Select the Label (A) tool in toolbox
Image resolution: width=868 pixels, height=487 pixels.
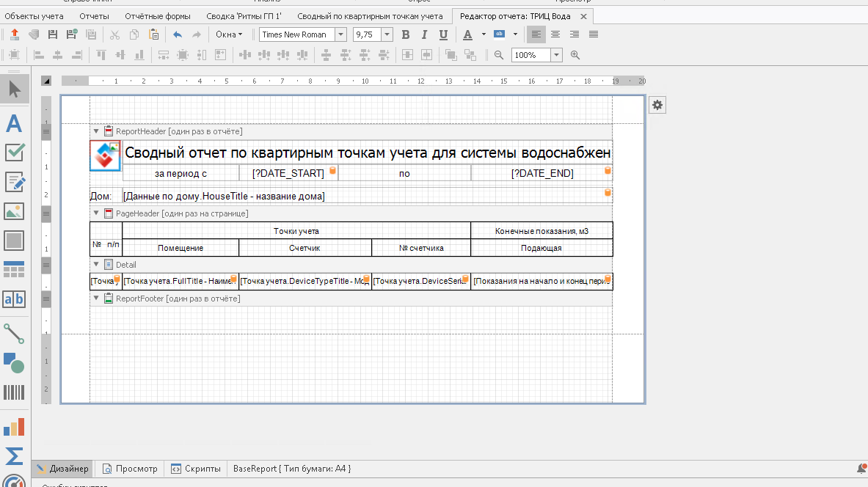pos(15,123)
